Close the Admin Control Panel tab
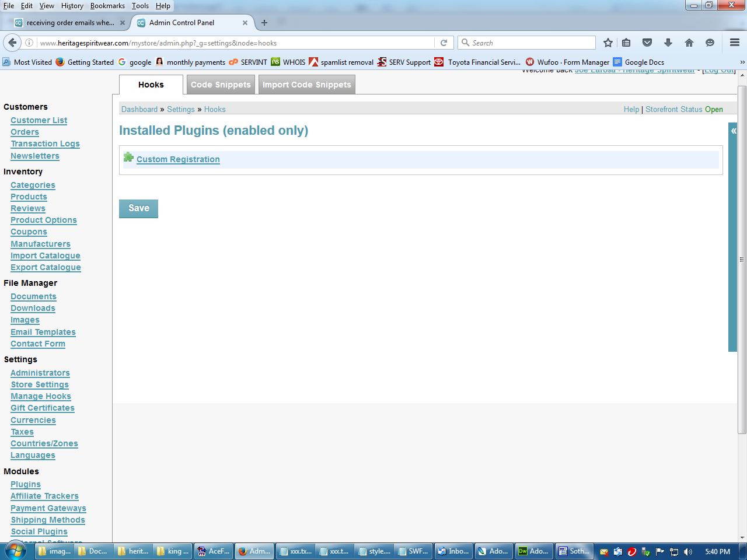Viewport: 747px width, 560px height. (245, 23)
